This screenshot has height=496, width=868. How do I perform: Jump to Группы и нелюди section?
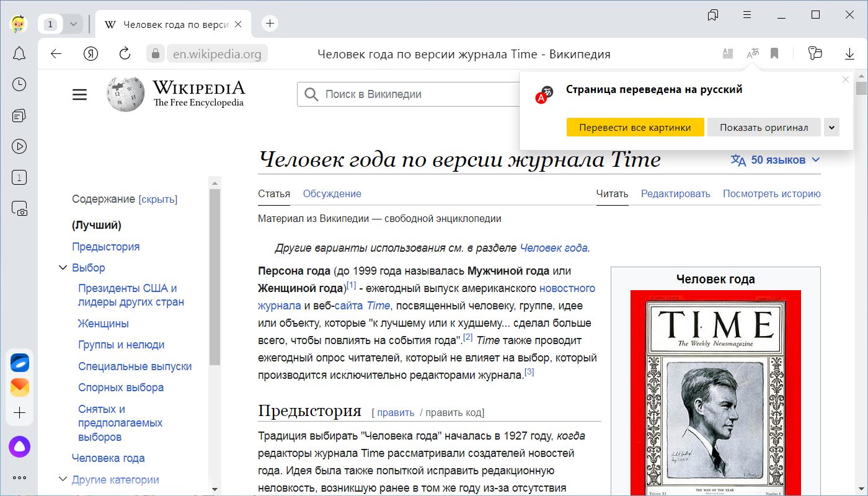121,345
